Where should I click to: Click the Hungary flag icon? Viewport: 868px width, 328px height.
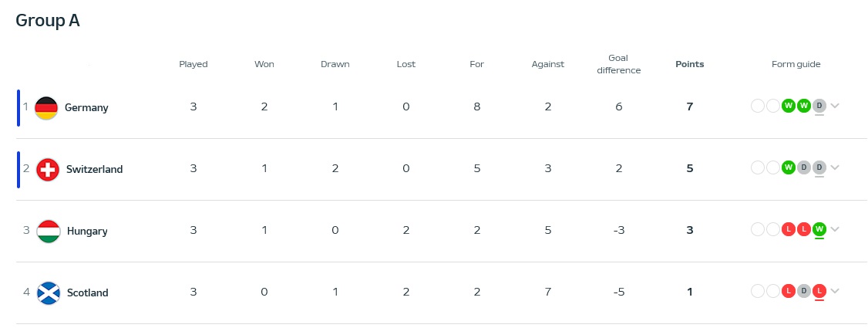coord(49,232)
